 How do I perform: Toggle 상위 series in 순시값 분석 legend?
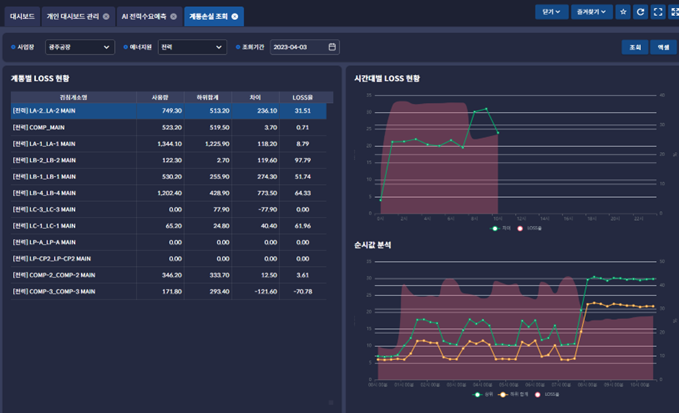point(477,396)
